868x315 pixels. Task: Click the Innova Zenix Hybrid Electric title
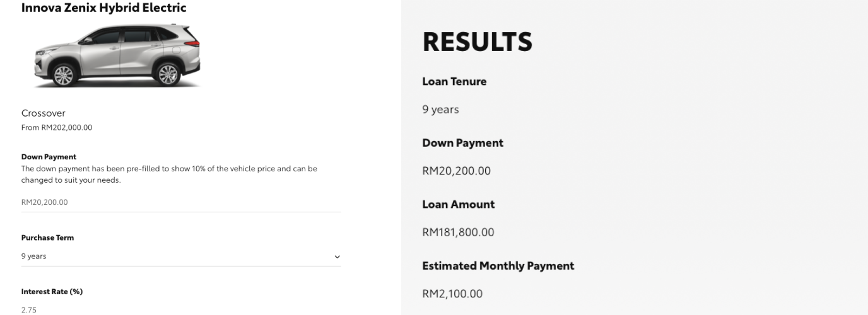[104, 8]
